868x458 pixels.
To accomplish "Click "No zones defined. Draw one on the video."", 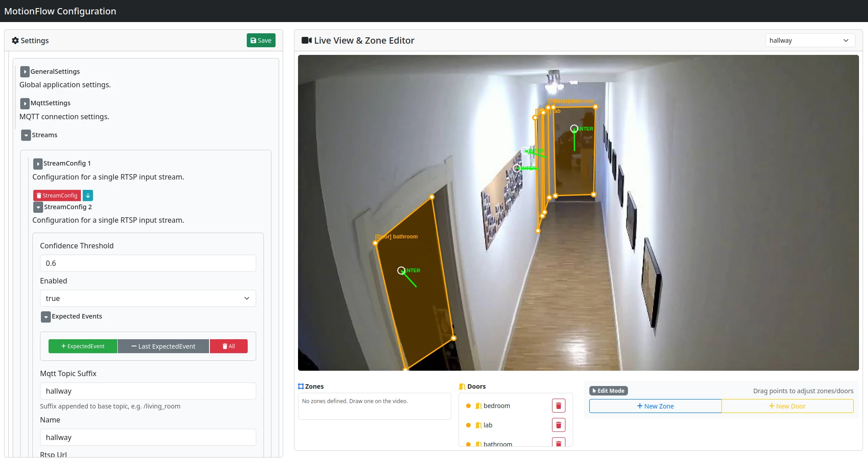I will click(355, 401).
